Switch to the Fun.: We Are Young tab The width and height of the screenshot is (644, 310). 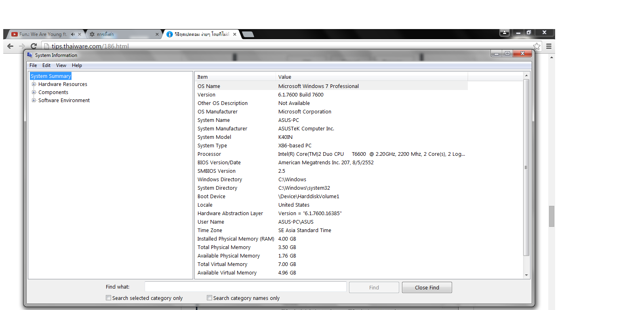click(x=42, y=34)
